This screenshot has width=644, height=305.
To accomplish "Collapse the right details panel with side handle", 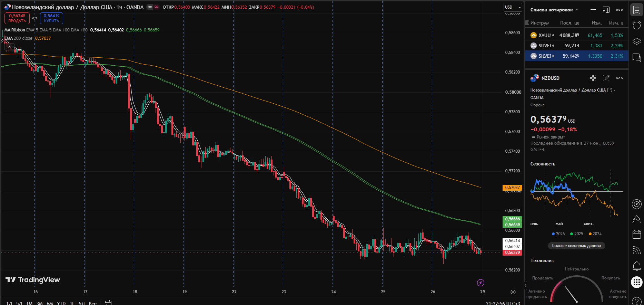I will tap(525, 285).
